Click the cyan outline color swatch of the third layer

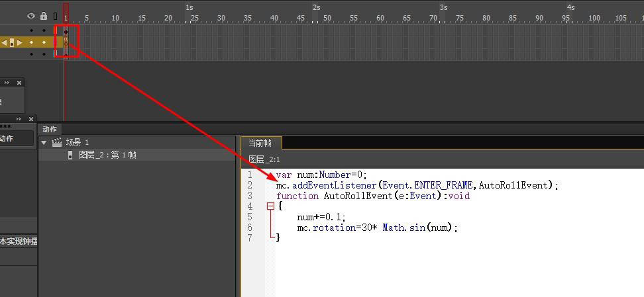55,54
